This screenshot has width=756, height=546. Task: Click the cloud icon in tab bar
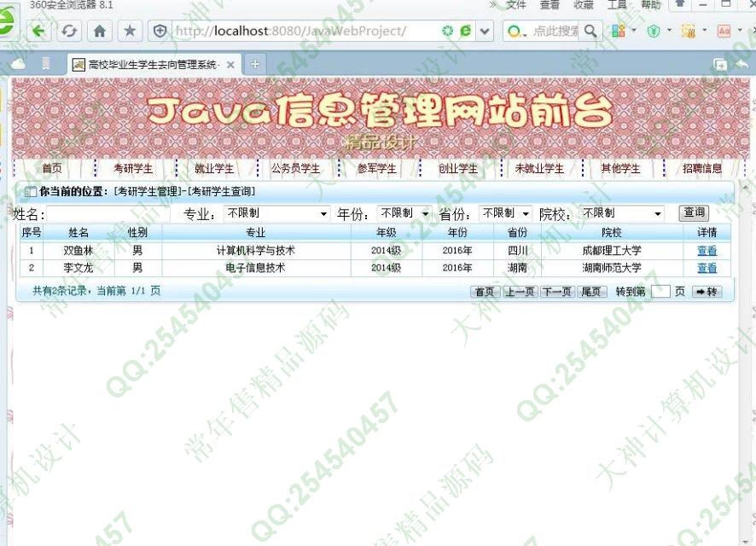click(x=17, y=64)
